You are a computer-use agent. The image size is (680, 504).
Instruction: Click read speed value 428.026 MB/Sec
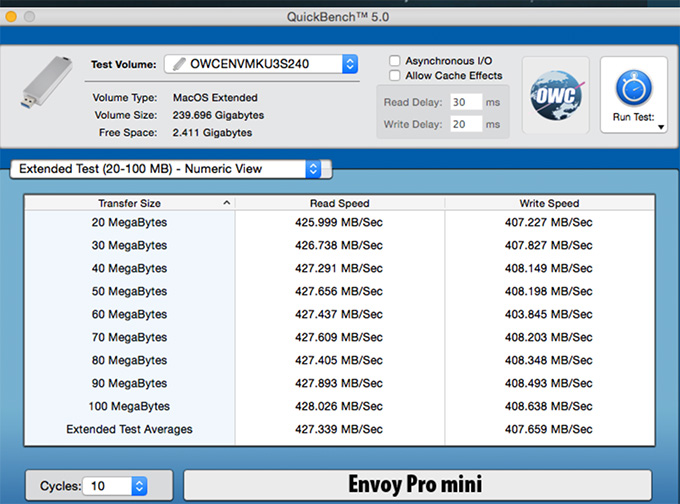339,406
